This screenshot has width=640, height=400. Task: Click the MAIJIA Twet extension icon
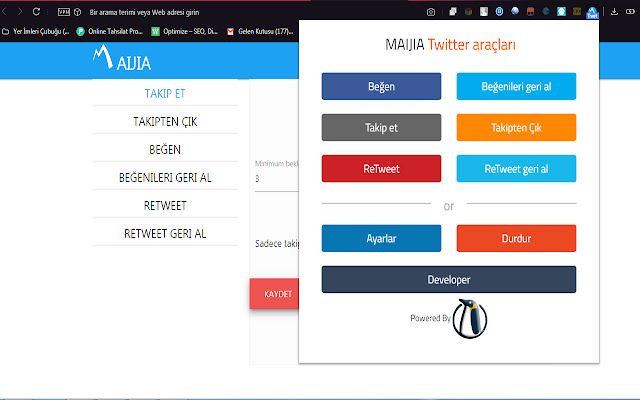pos(592,12)
